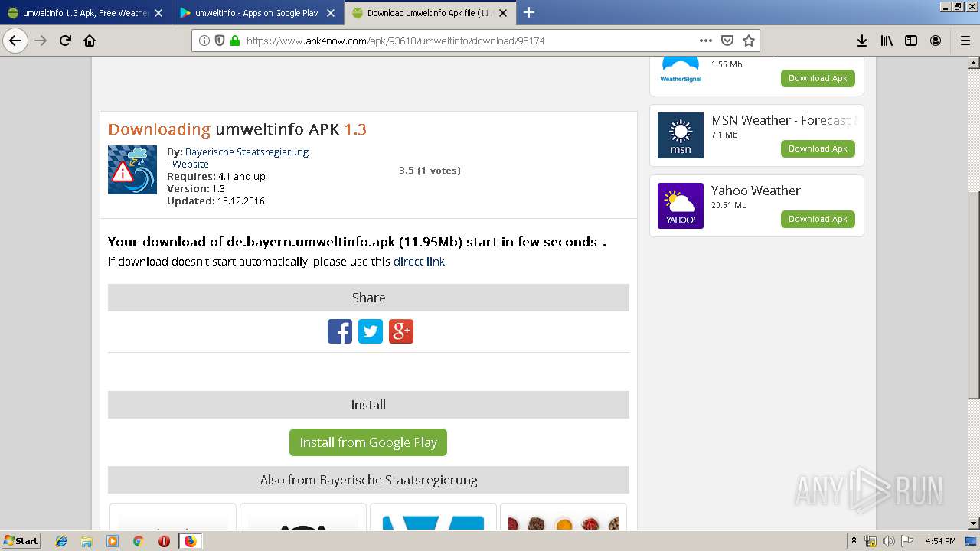Open Windows Explorer folder from taskbar
The image size is (980, 551).
tap(87, 541)
